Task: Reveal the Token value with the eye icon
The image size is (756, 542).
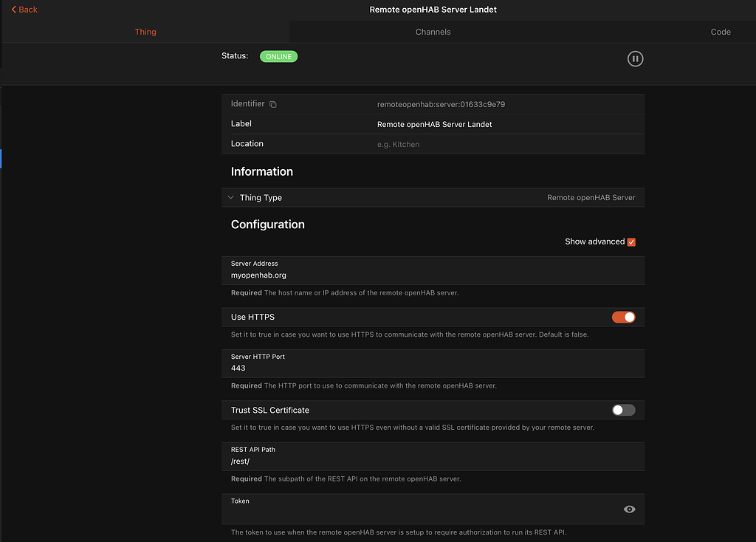Action: point(629,509)
